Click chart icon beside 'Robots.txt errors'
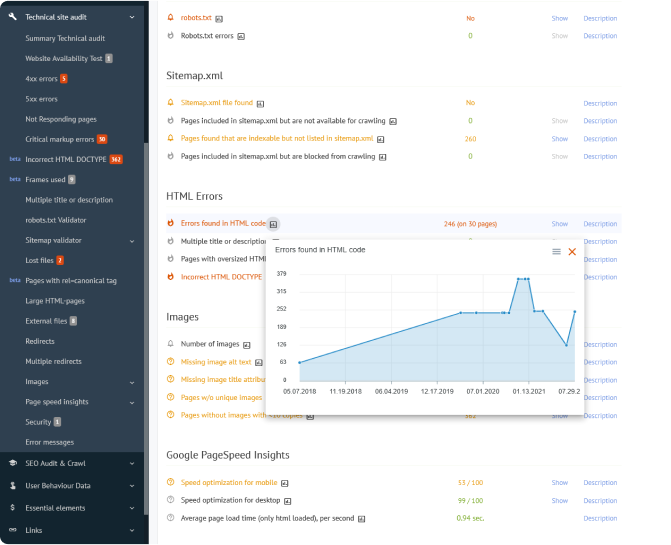671x545 pixels. [x=241, y=36]
